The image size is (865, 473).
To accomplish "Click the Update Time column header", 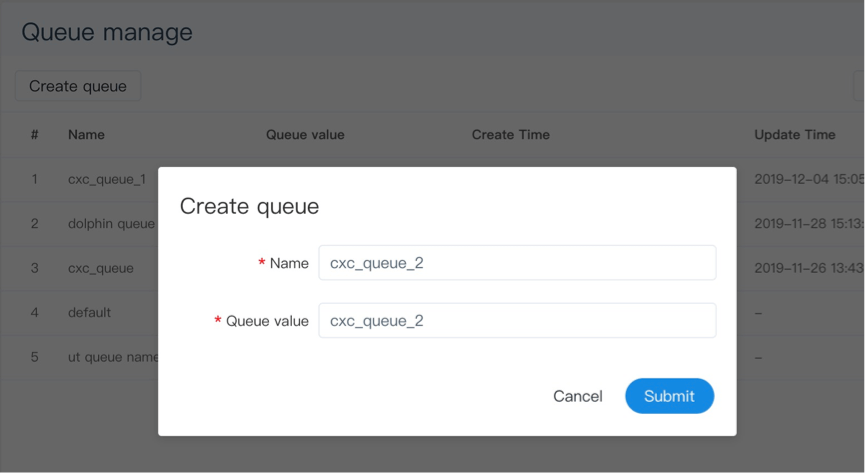I will tap(794, 135).
